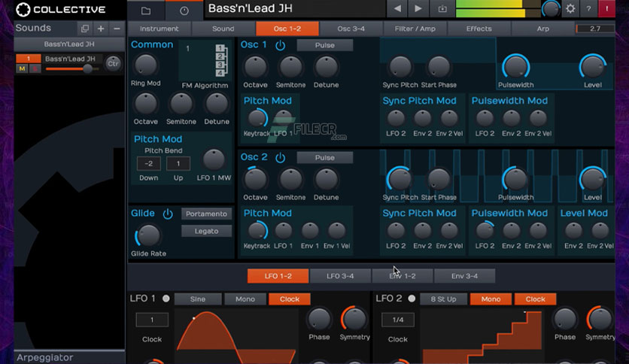The height and width of the screenshot is (364, 629).
Task: Click Osc 2 Sync Pitch knob
Action: click(400, 179)
